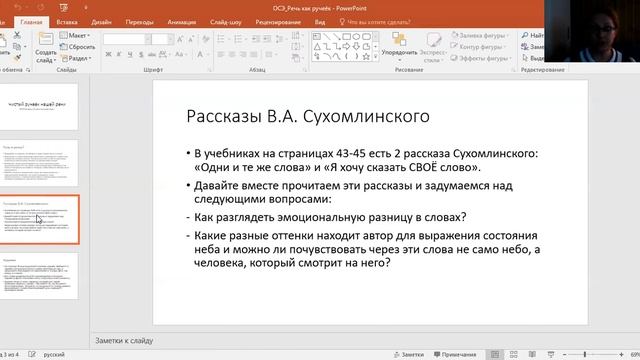This screenshot has width=640, height=360.
Task: Click the Undo arrow in quick access toolbar
Action: [18, 8]
